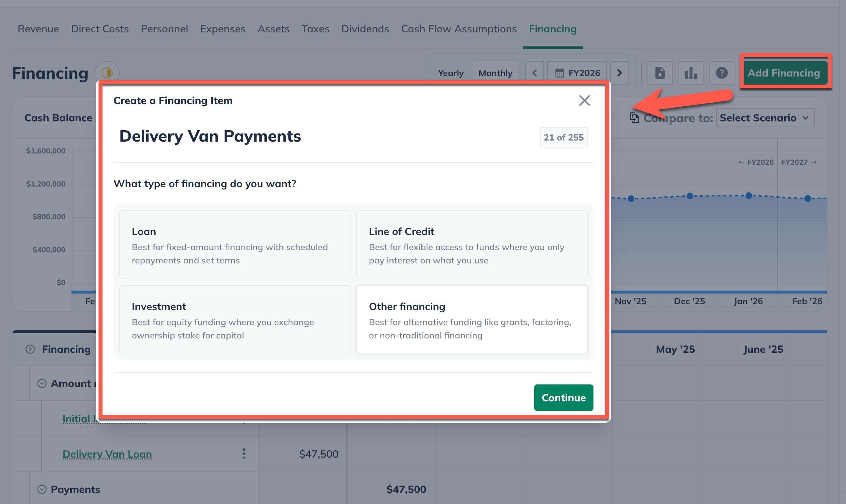
Task: Click the previous year chevron arrow
Action: pos(534,72)
